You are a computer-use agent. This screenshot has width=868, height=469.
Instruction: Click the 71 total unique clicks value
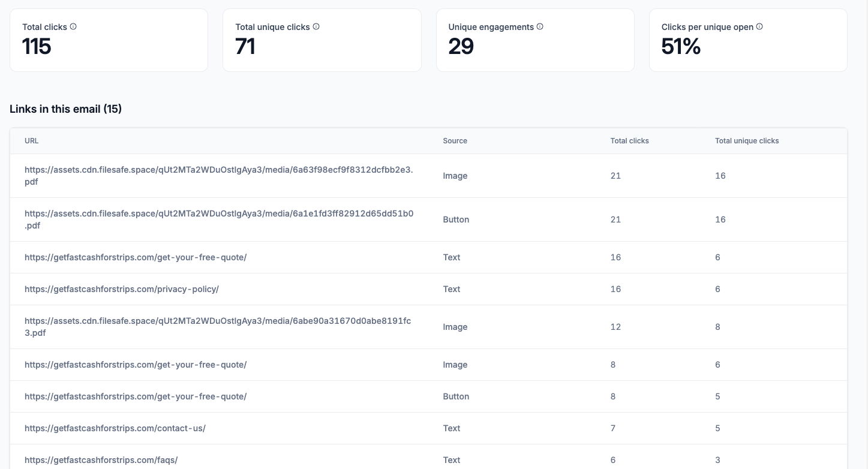pos(245,46)
